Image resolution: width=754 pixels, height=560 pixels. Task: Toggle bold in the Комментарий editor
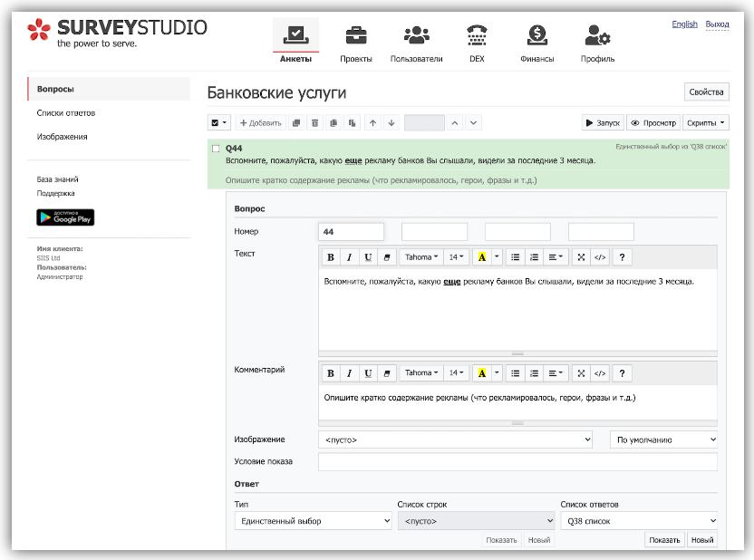331,373
